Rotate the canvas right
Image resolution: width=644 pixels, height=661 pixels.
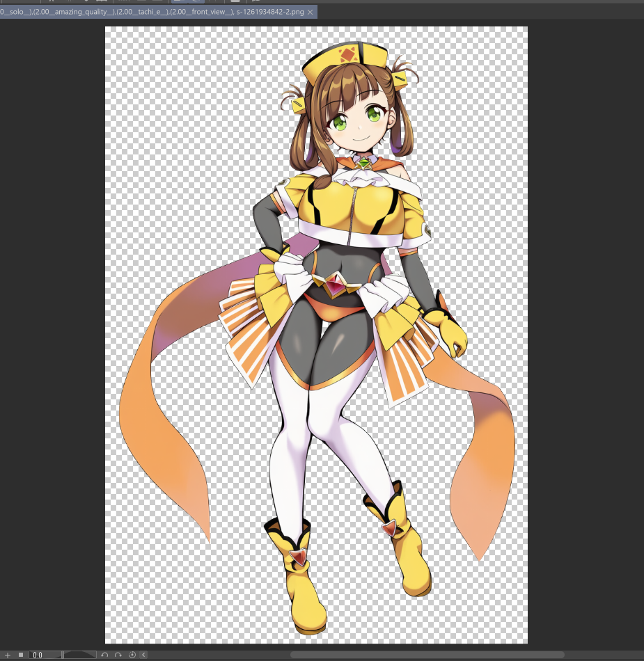[x=118, y=655]
